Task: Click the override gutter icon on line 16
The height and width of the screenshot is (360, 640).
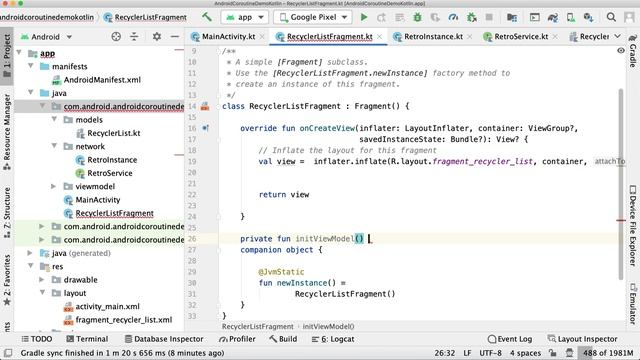Action: click(x=205, y=128)
